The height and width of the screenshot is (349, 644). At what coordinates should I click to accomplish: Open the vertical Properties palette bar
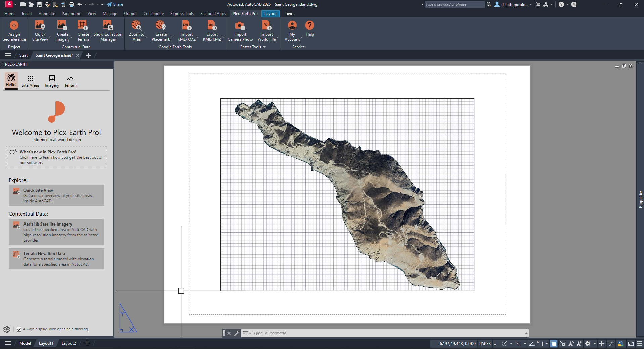click(640, 199)
